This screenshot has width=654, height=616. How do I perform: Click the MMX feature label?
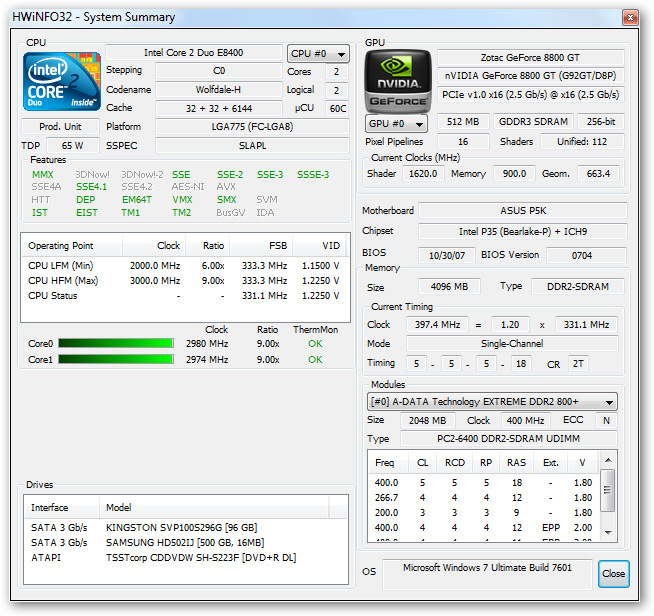[43, 174]
